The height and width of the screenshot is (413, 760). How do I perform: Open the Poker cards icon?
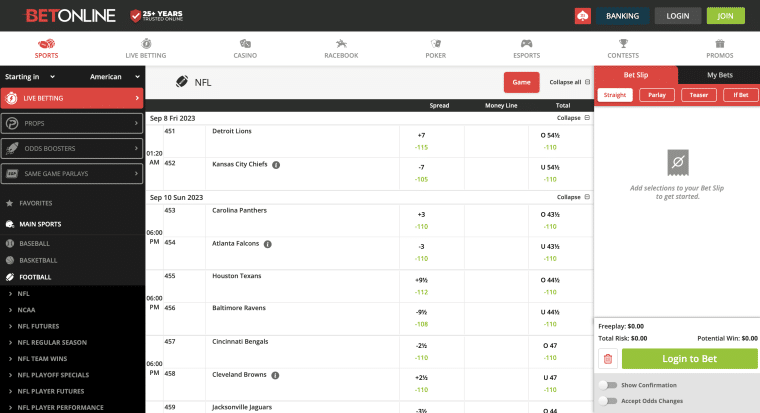pyautogui.click(x=436, y=44)
